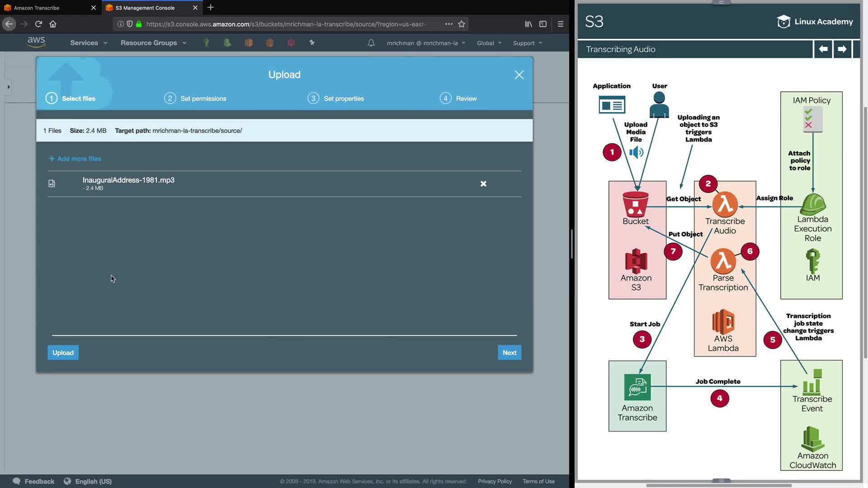868x488 pixels.
Task: Close the Upload dialog
Action: coord(519,75)
